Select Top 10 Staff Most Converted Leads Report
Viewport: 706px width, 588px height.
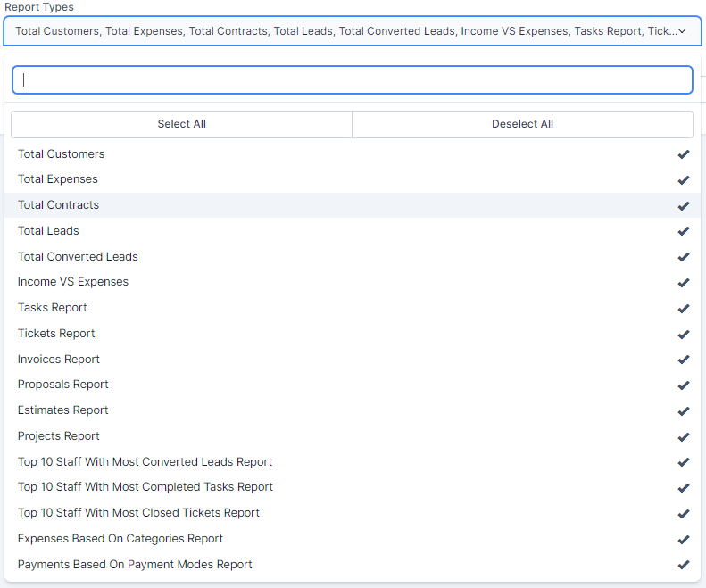pyautogui.click(x=145, y=462)
